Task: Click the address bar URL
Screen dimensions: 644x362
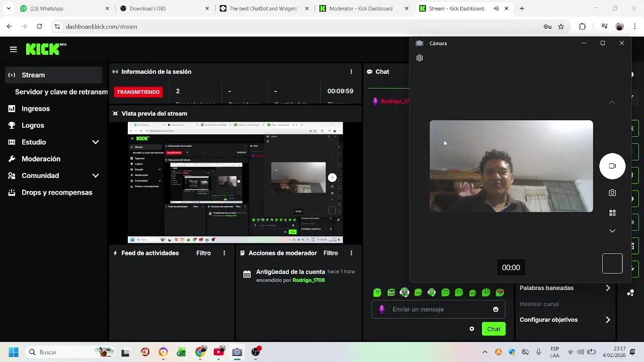Action: coord(101,27)
